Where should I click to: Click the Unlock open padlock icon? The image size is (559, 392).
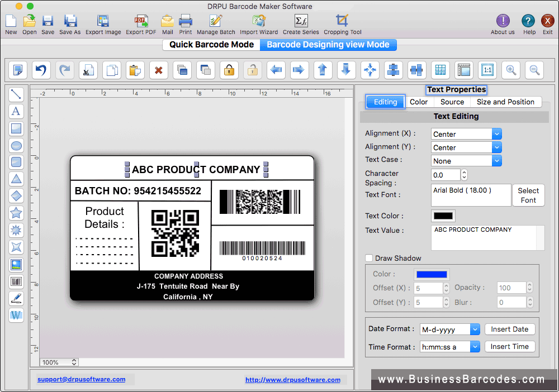[x=253, y=70]
